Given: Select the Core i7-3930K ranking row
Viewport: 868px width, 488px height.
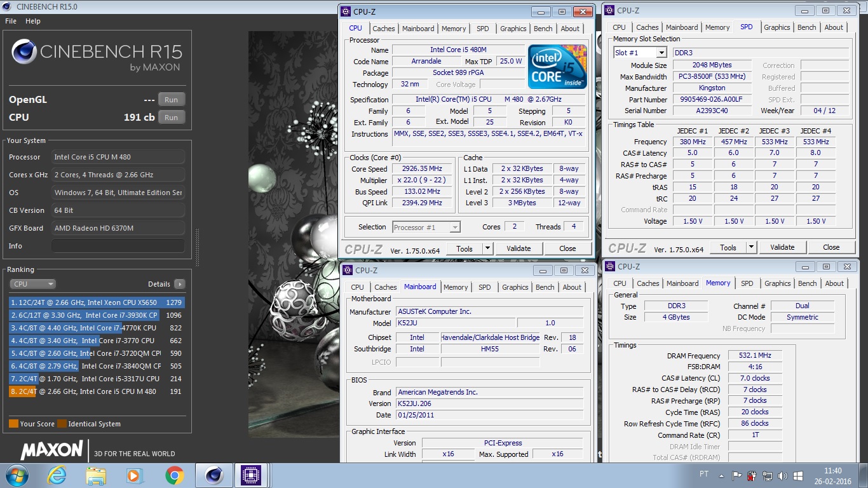Looking at the screenshot, I should 96,315.
